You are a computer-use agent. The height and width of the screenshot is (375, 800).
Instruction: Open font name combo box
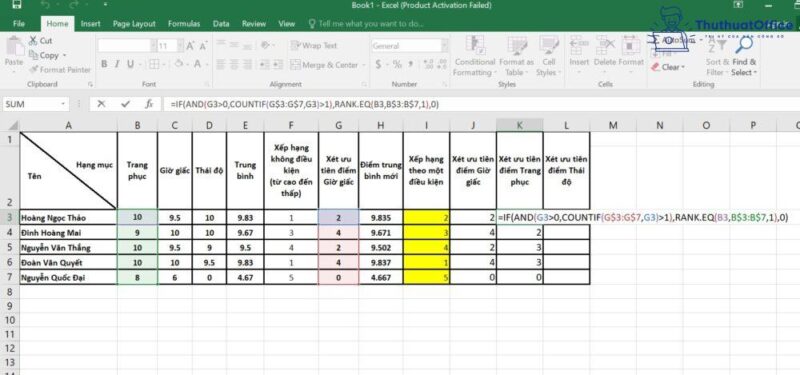pos(127,46)
